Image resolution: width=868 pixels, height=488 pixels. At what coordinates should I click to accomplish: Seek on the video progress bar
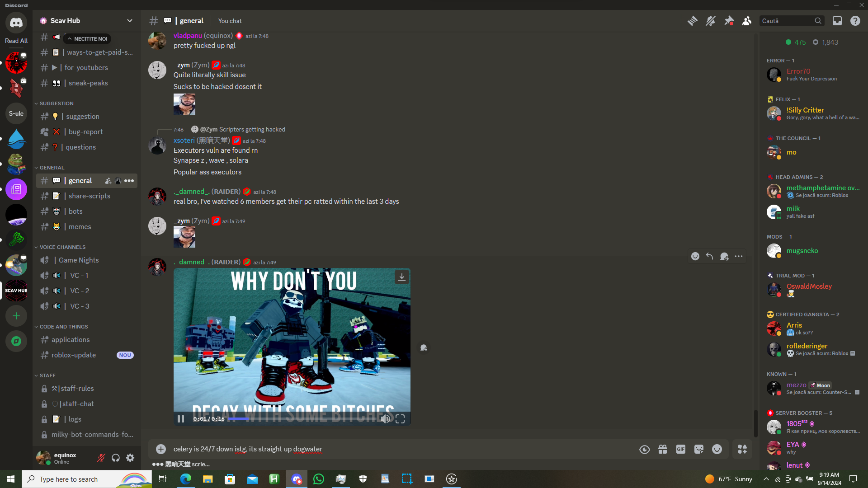pos(303,419)
